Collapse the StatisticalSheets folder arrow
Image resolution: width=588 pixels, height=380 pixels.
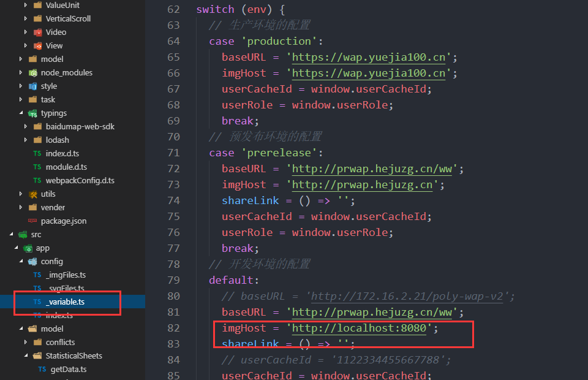tap(26, 355)
